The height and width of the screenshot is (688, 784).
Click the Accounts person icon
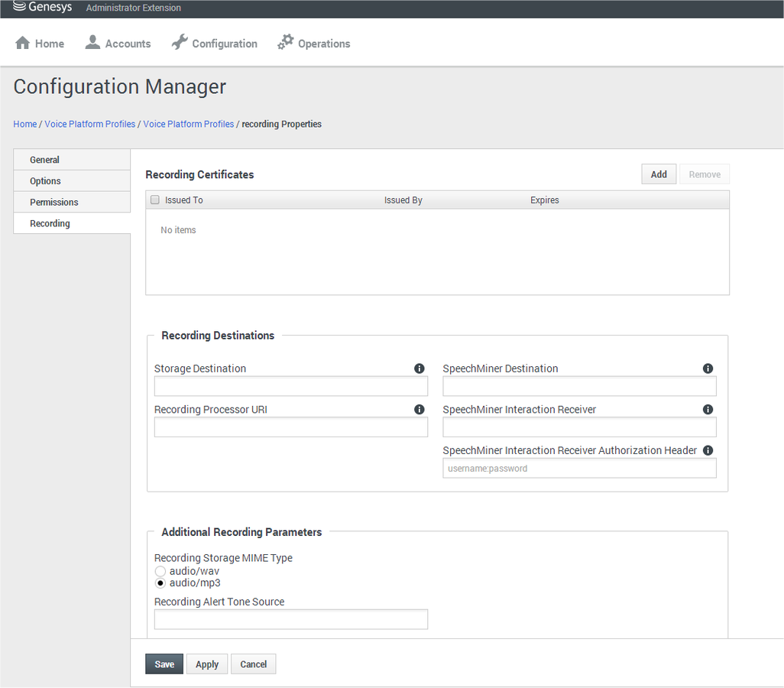click(x=92, y=42)
